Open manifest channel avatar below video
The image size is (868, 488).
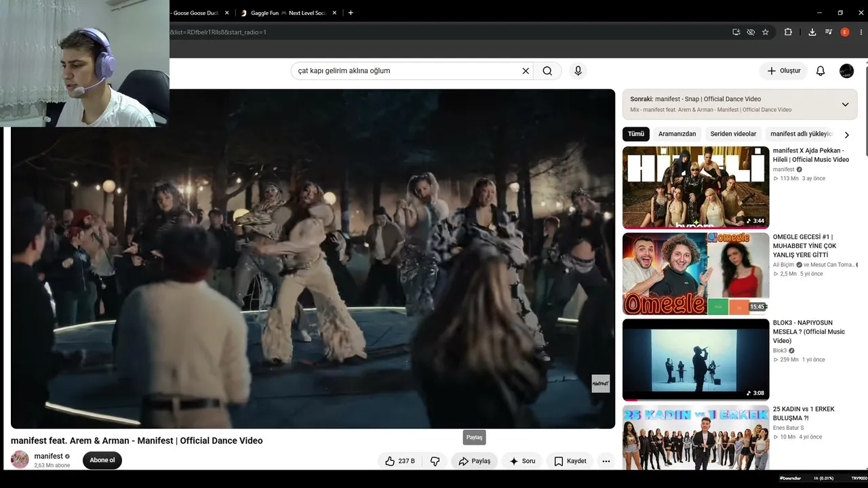point(20,460)
